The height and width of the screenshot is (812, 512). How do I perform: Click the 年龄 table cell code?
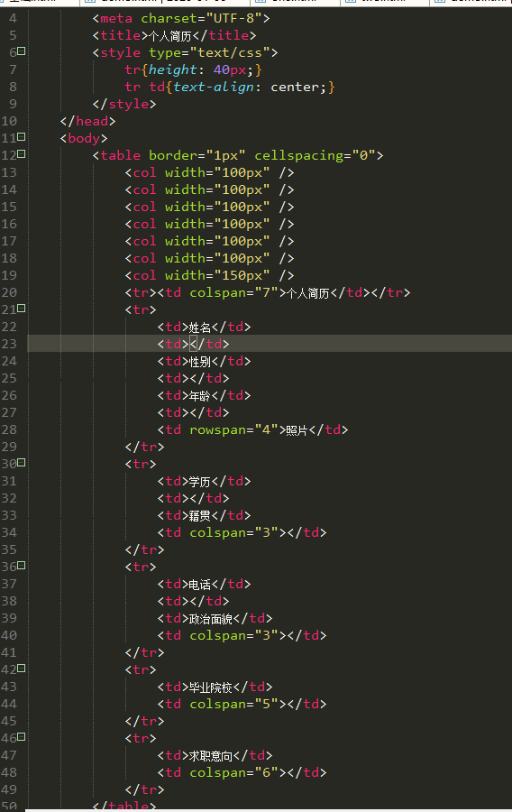[204, 396]
